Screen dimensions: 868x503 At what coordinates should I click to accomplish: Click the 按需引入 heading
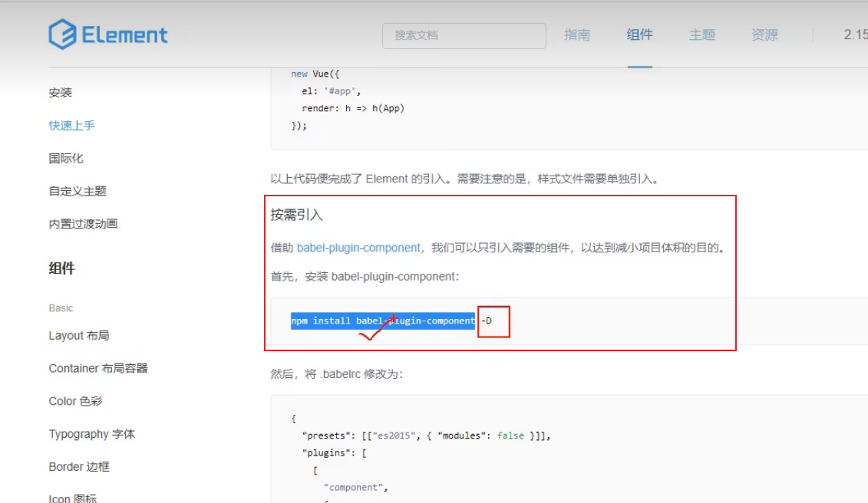[x=296, y=215]
